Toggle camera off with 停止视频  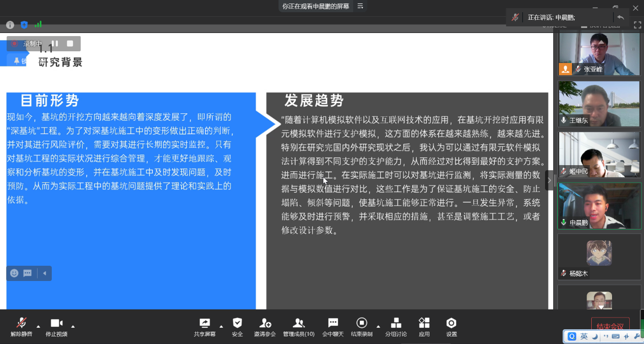[56, 323]
